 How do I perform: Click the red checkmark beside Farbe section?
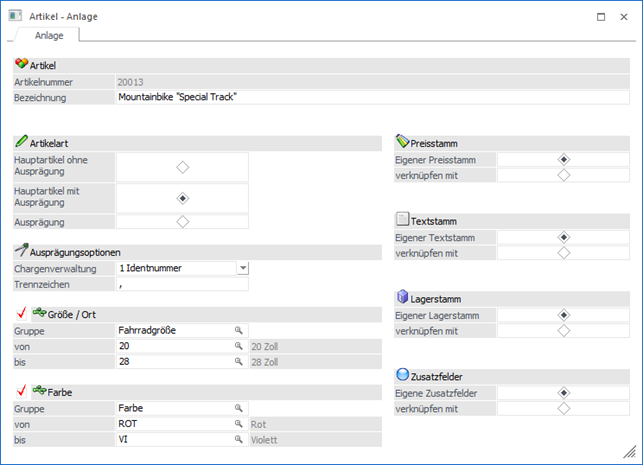click(x=19, y=391)
